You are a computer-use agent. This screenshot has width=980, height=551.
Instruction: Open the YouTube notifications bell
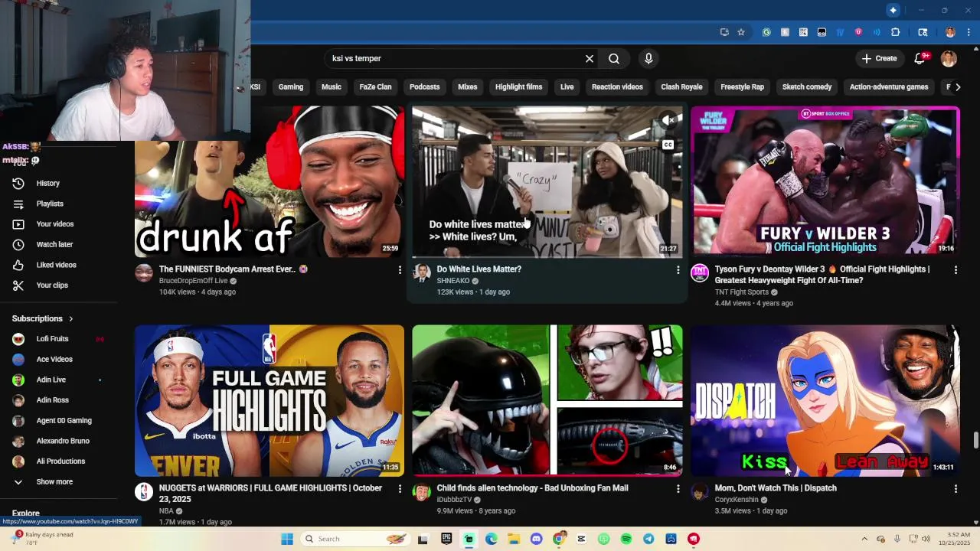pos(921,58)
